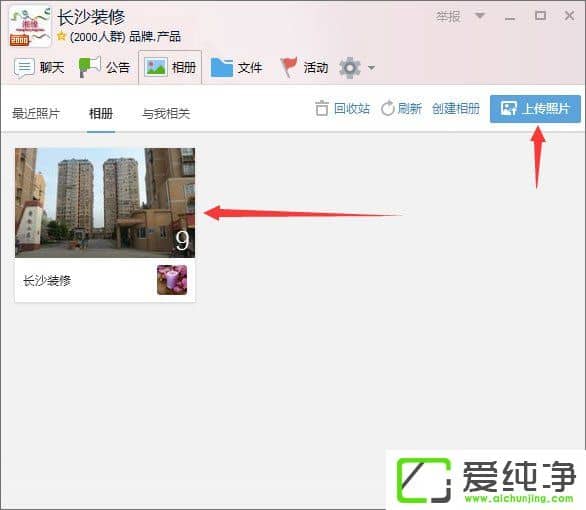Screen dimensions: 586x510
Task: Close the group window
Action: pos(570,16)
